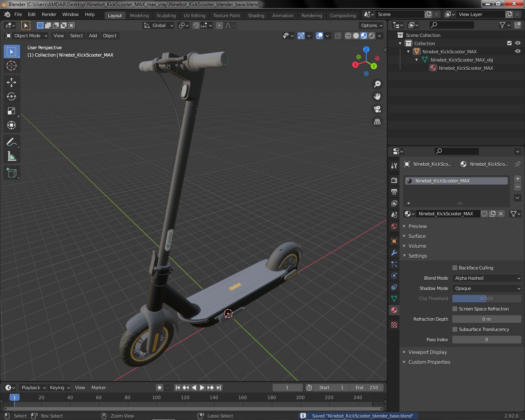Open the Render menu
The image size is (525, 420).
coord(49,14)
